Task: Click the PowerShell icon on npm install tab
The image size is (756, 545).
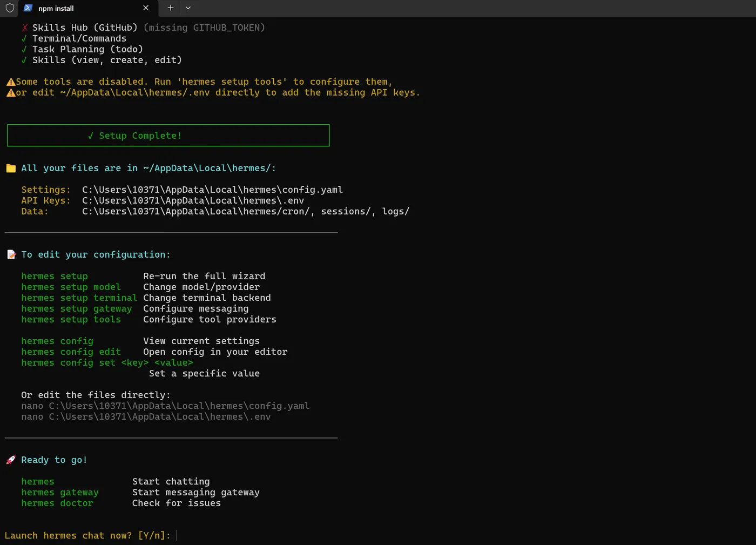Action: pos(28,8)
